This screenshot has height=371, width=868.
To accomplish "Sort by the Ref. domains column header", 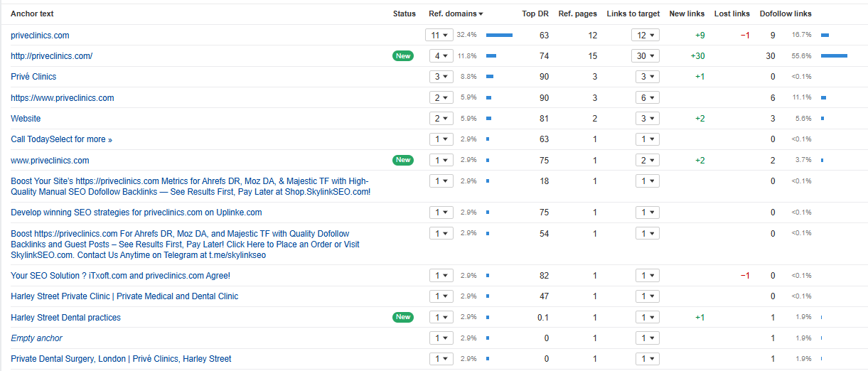I will point(455,14).
